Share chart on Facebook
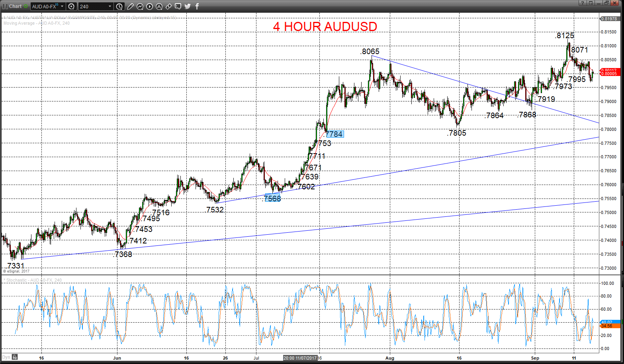624x364 pixels. (x=197, y=6)
